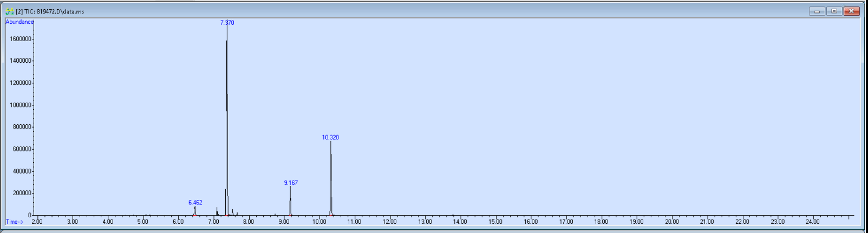
Task: Click the peak at 9.167 minutes
Action: tap(290, 201)
